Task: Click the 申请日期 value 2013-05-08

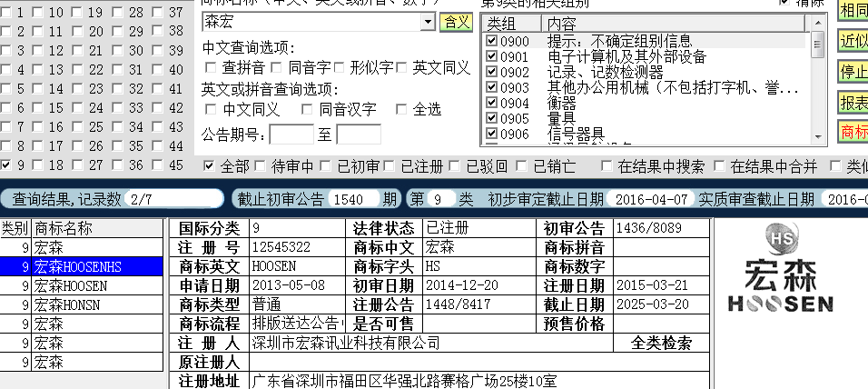Action: pyautogui.click(x=289, y=285)
